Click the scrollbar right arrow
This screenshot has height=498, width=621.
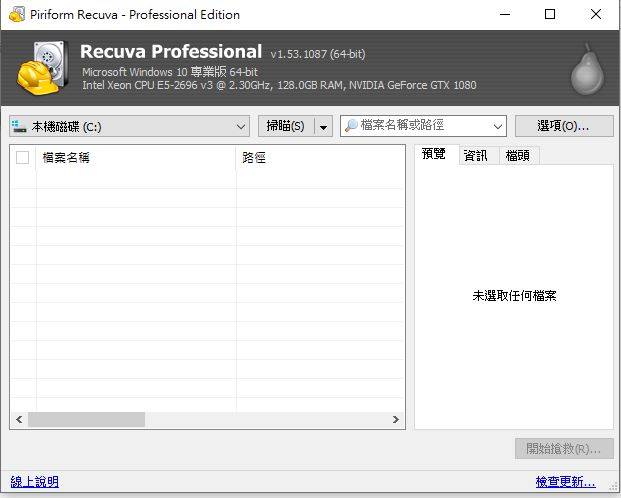point(396,420)
